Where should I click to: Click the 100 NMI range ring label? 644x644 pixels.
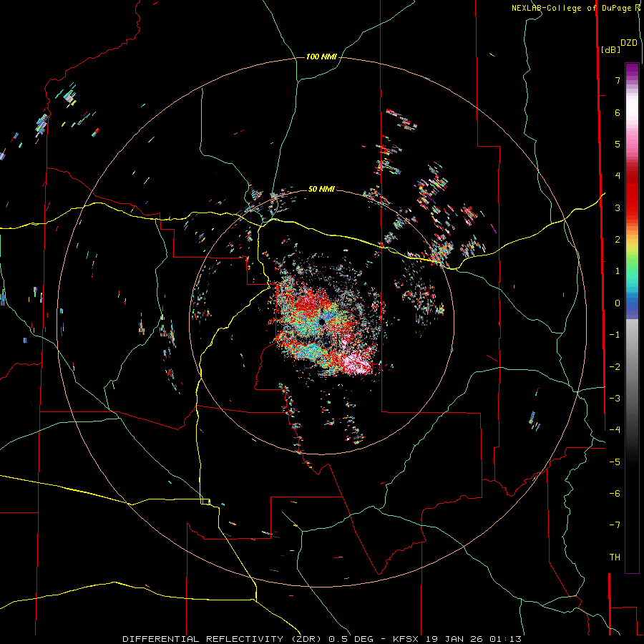click(321, 57)
